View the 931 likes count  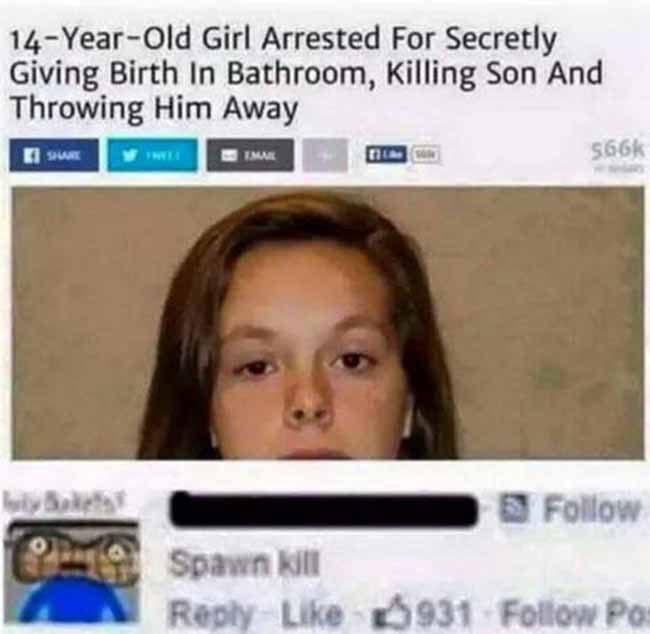[x=444, y=613]
